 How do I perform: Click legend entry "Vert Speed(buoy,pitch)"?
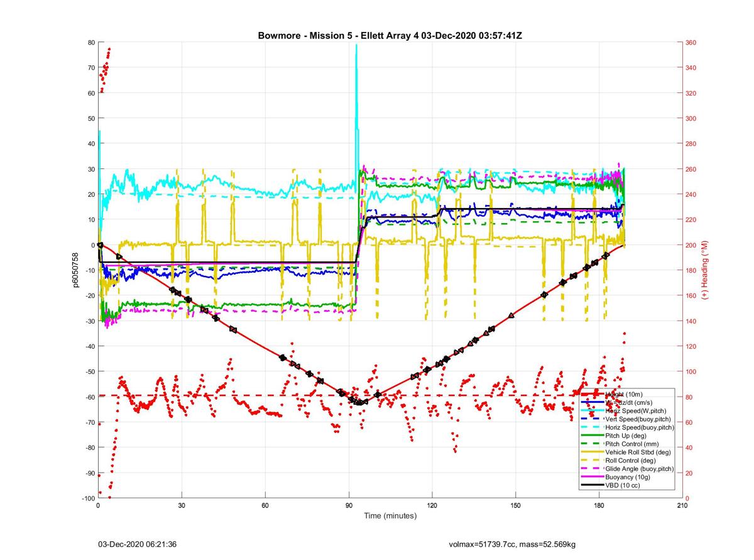point(638,419)
